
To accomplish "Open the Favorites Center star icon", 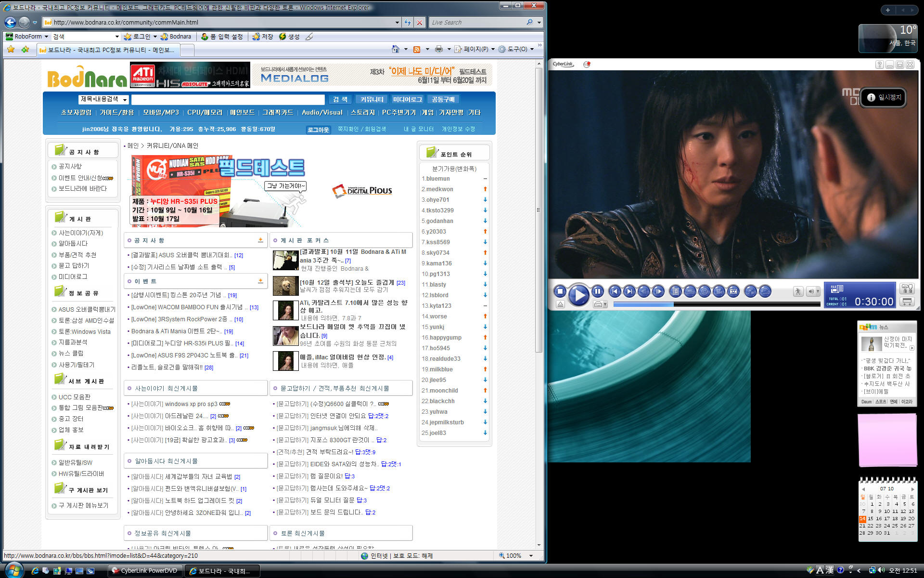I will [x=11, y=49].
